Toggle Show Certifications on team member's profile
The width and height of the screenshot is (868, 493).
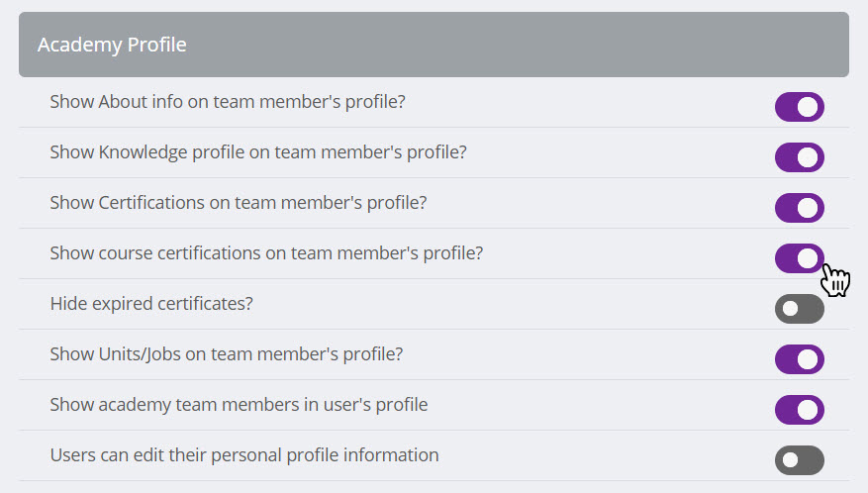pyautogui.click(x=799, y=208)
